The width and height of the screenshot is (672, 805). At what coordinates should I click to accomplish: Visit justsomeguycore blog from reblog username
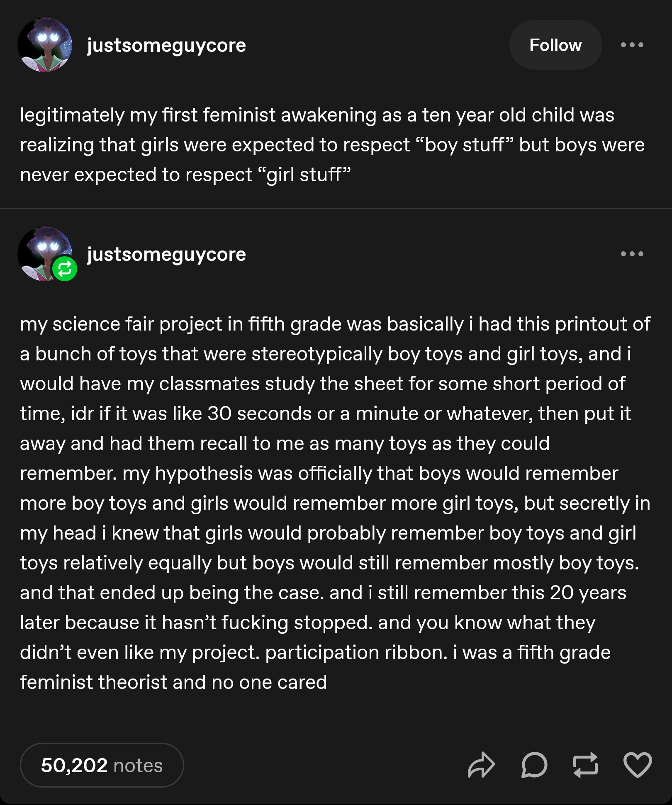166,255
